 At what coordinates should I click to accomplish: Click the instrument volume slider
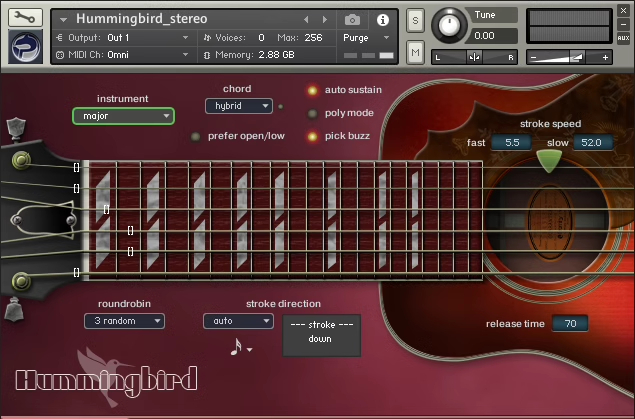[569, 57]
